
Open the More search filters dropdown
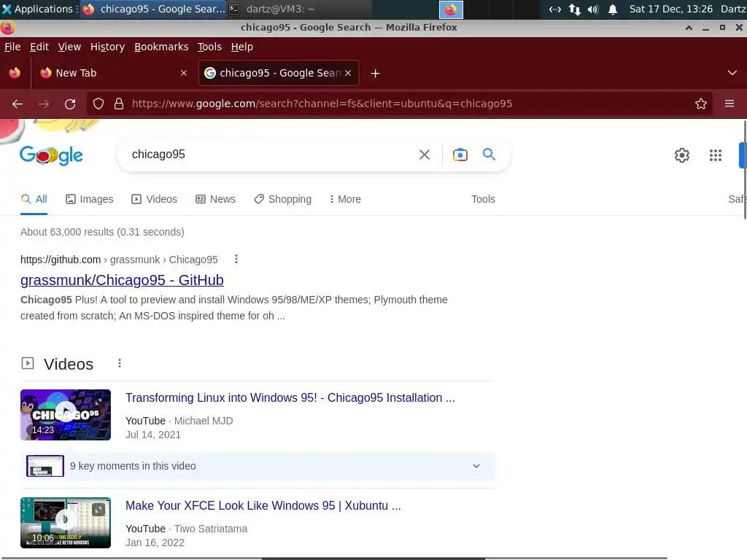click(345, 199)
